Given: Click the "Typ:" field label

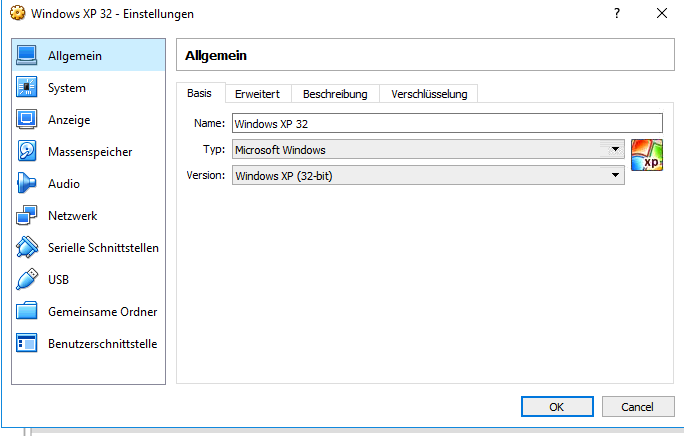Looking at the screenshot, I should coord(214,150).
